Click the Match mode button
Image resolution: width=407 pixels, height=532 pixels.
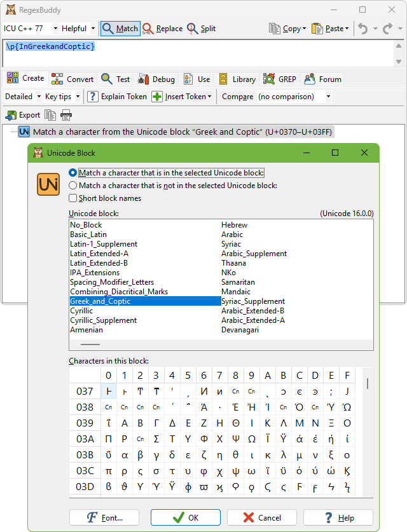pyautogui.click(x=120, y=29)
